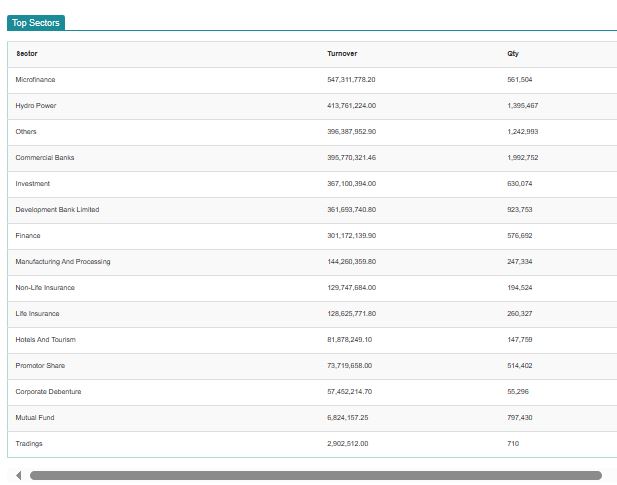Viewport: 617px width, 485px height.
Task: Click Finance quantity 576,692
Action: (520, 236)
